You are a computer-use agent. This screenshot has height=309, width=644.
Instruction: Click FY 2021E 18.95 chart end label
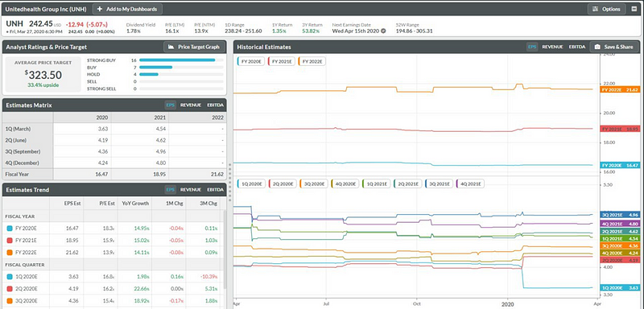[x=620, y=129]
